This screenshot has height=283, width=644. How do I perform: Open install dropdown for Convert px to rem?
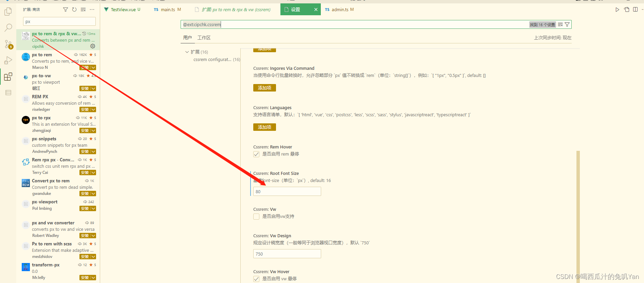point(93,194)
